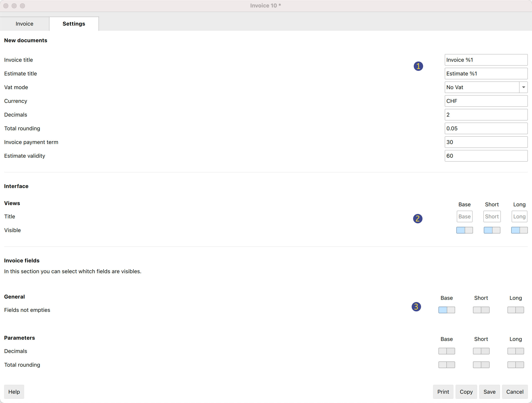Click the Copy button

click(x=466, y=392)
